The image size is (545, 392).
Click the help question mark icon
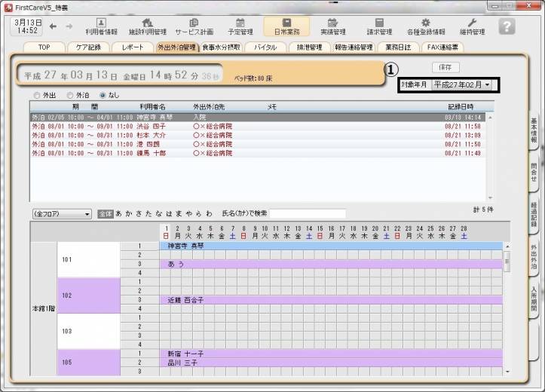[507, 26]
